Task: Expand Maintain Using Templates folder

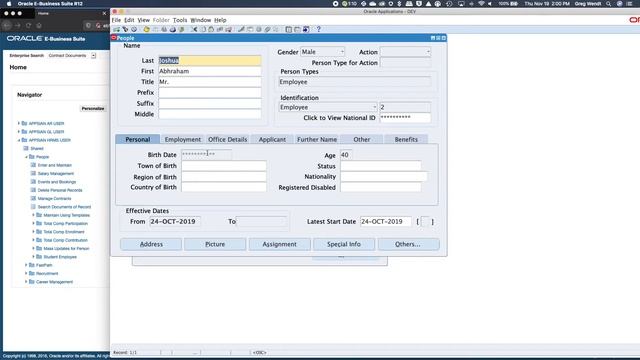Action: pos(33,215)
